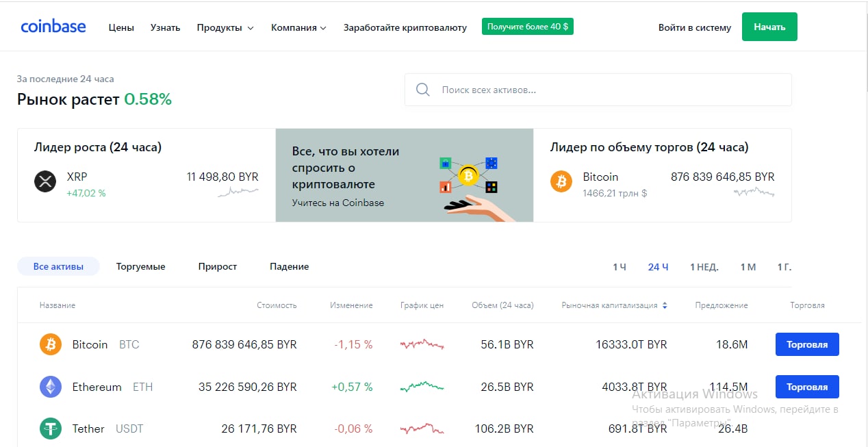The height and width of the screenshot is (447, 868).
Task: Open the Цены menu item
Action: pyautogui.click(x=121, y=28)
